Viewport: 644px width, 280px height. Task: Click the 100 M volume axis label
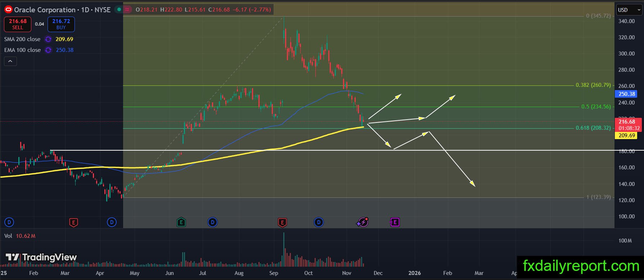[x=625, y=241]
